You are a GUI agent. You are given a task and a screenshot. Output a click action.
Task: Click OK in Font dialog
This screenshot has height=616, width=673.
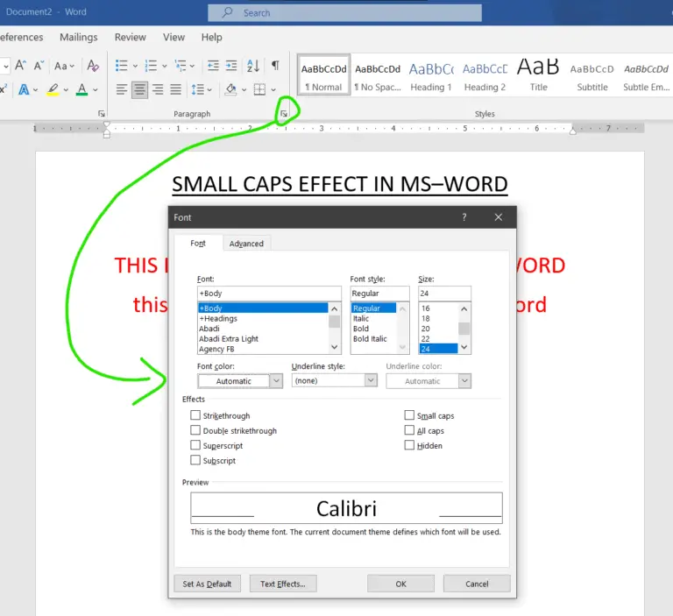(400, 584)
